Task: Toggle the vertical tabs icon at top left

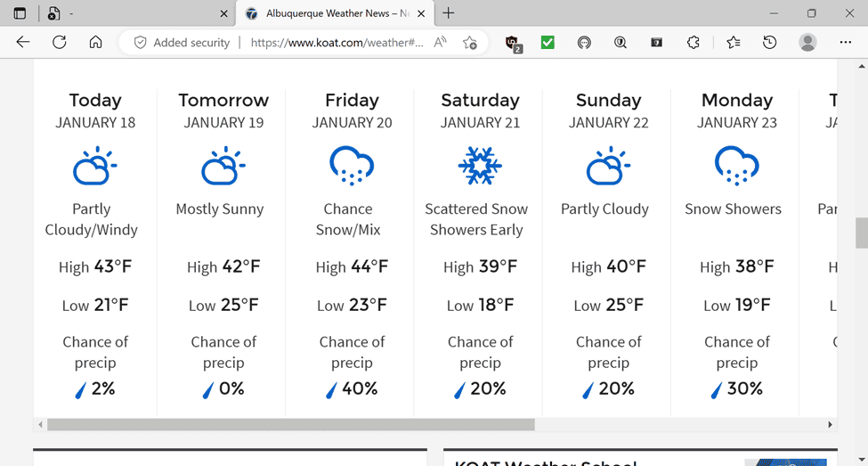Action: 20,13
